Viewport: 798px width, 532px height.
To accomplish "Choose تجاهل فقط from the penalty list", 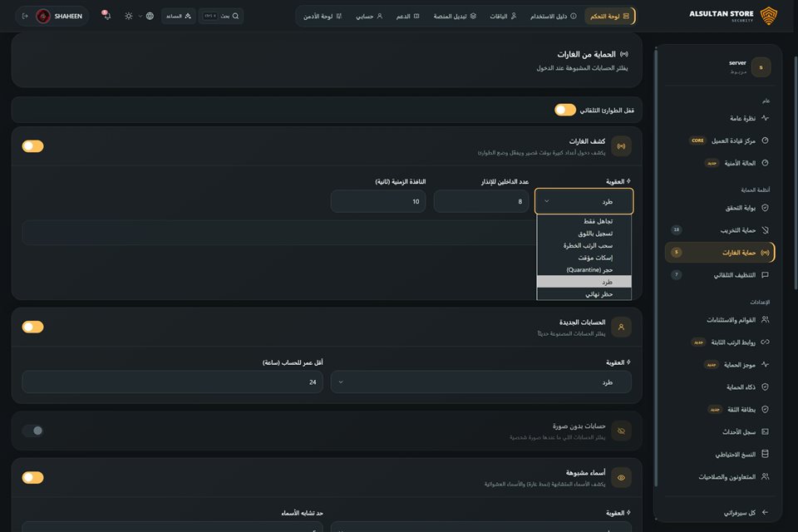I will tap(584, 221).
